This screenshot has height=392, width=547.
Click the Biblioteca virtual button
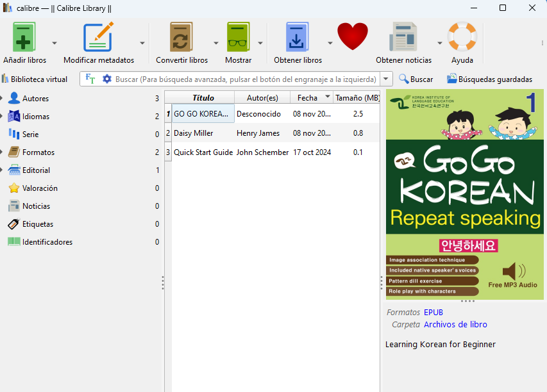coord(35,79)
